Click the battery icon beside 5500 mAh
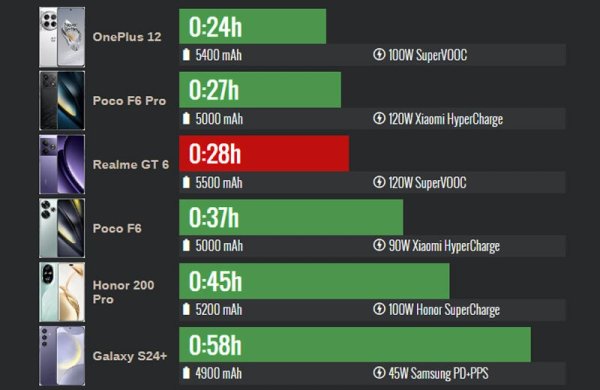This screenshot has width=600, height=390. [x=186, y=183]
